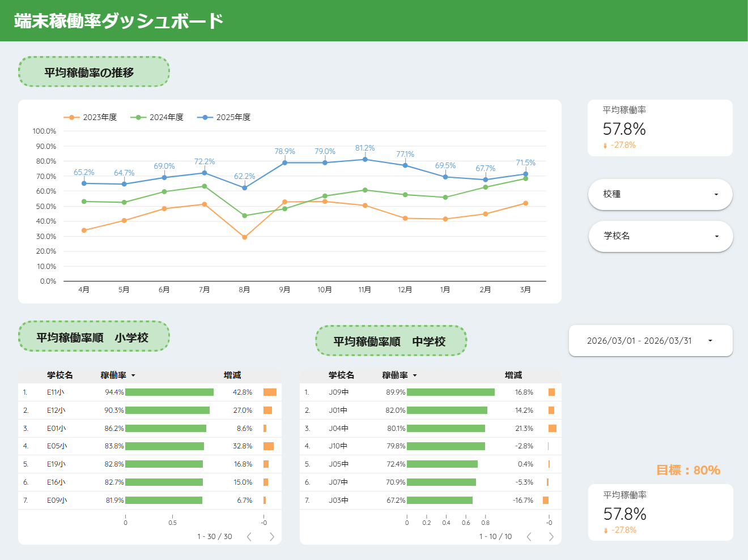Go to next page of elementary school table
Viewport: 748px width, 560px height.
(272, 537)
